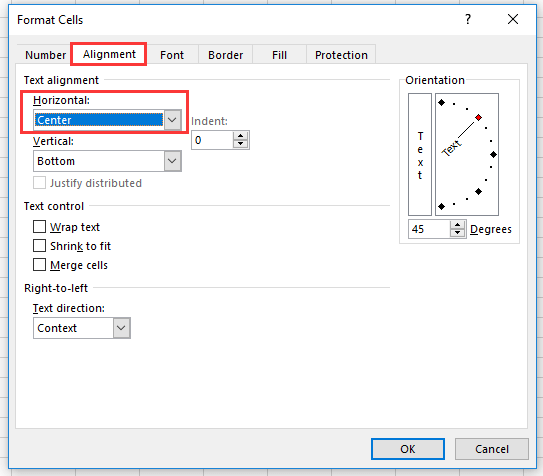Select the vertical Text orientation box
Screen dimensions: 543x476
pyautogui.click(x=420, y=154)
